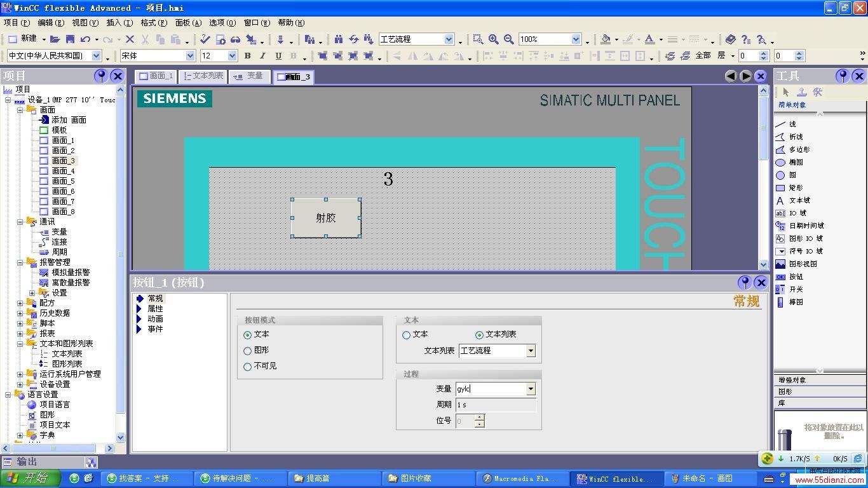Open the 插入 menu
Image resolution: width=868 pixels, height=488 pixels.
(x=119, y=23)
